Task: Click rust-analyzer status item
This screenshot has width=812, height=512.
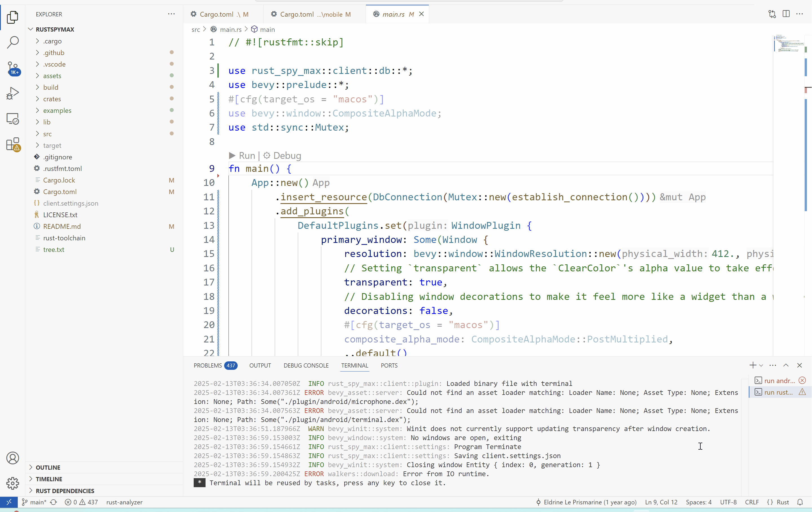Action: coord(124,502)
